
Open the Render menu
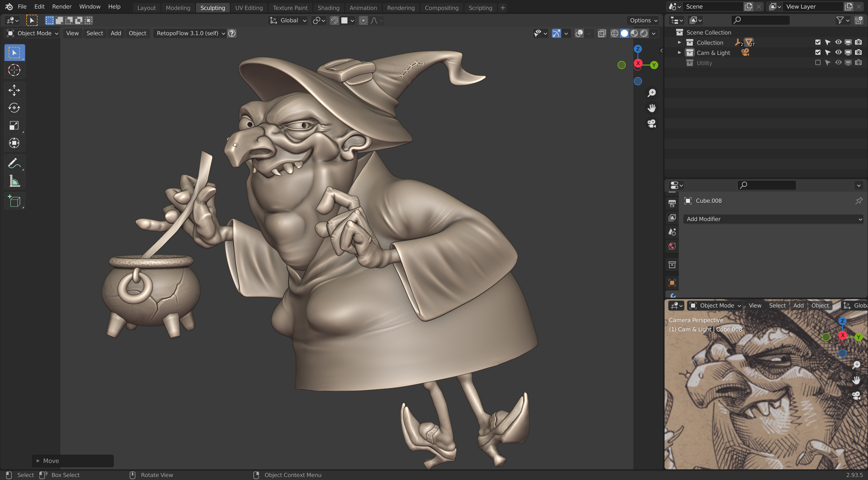62,6
